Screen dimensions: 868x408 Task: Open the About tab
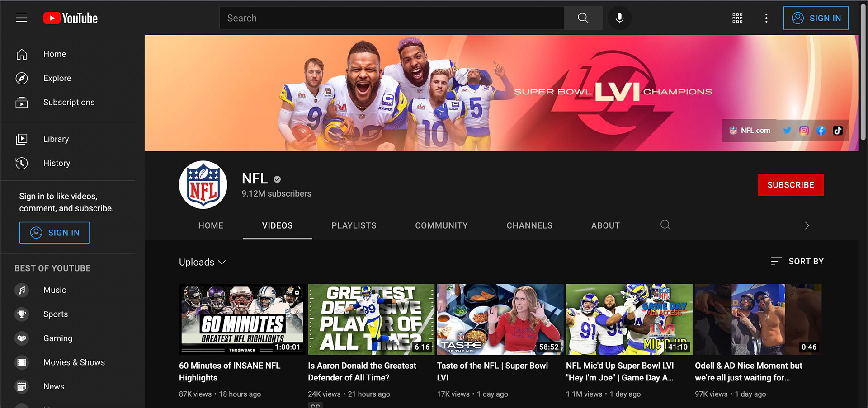click(x=605, y=225)
